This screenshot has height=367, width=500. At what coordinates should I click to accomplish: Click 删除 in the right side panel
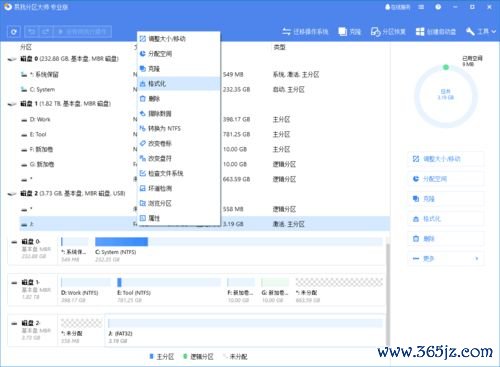445,239
